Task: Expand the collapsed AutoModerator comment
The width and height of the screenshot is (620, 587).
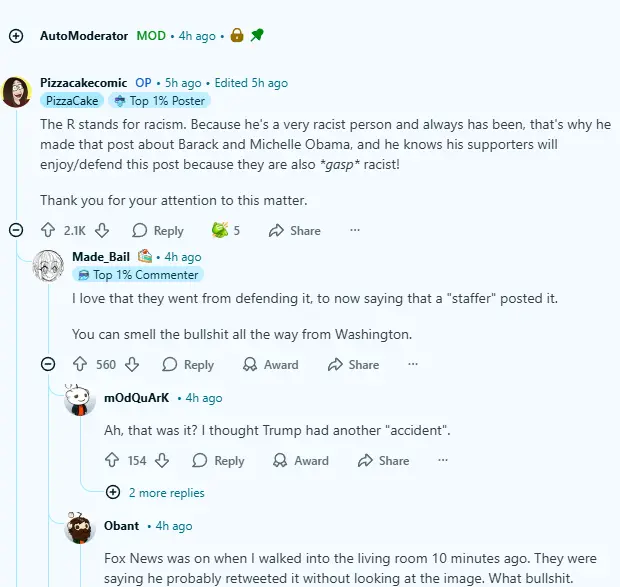Action: (16, 36)
